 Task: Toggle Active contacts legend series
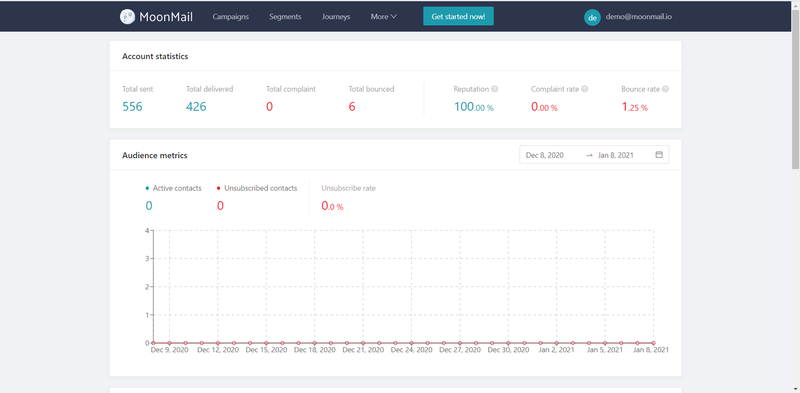pos(173,188)
